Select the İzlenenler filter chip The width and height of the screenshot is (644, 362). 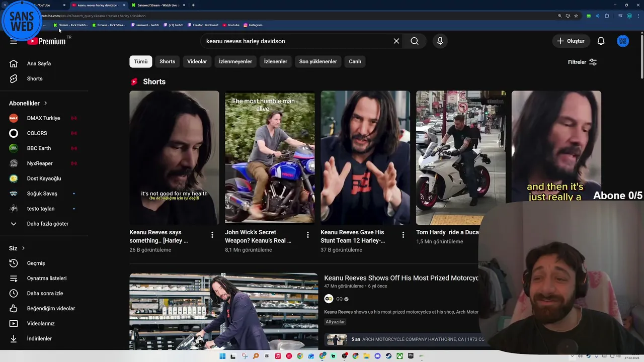coord(276,61)
